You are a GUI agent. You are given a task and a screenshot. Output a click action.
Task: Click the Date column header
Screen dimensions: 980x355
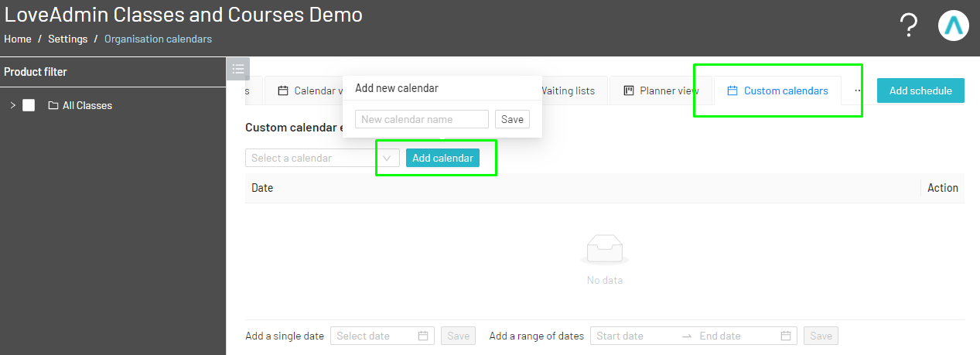pyautogui.click(x=262, y=188)
